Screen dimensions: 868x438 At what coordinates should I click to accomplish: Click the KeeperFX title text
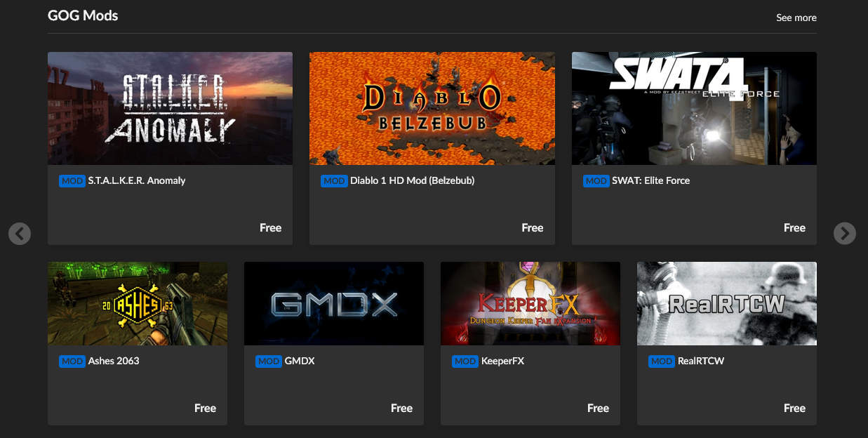502,361
